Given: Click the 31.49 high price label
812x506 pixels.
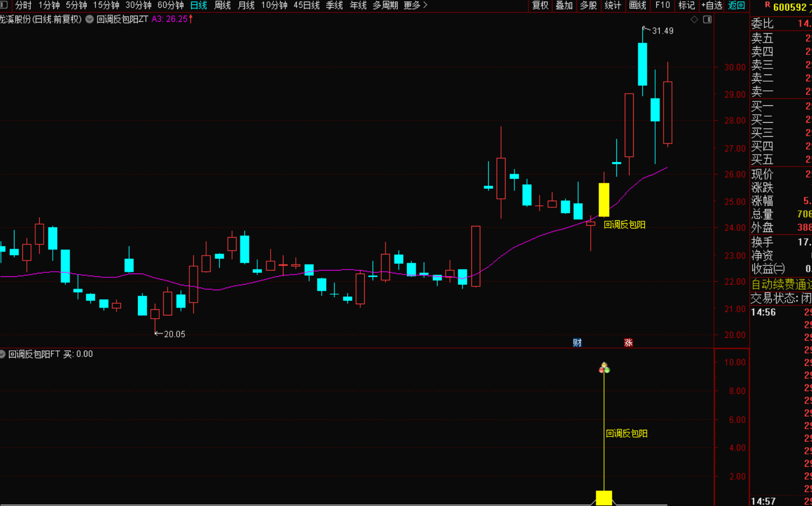Looking at the screenshot, I should pyautogui.click(x=662, y=31).
